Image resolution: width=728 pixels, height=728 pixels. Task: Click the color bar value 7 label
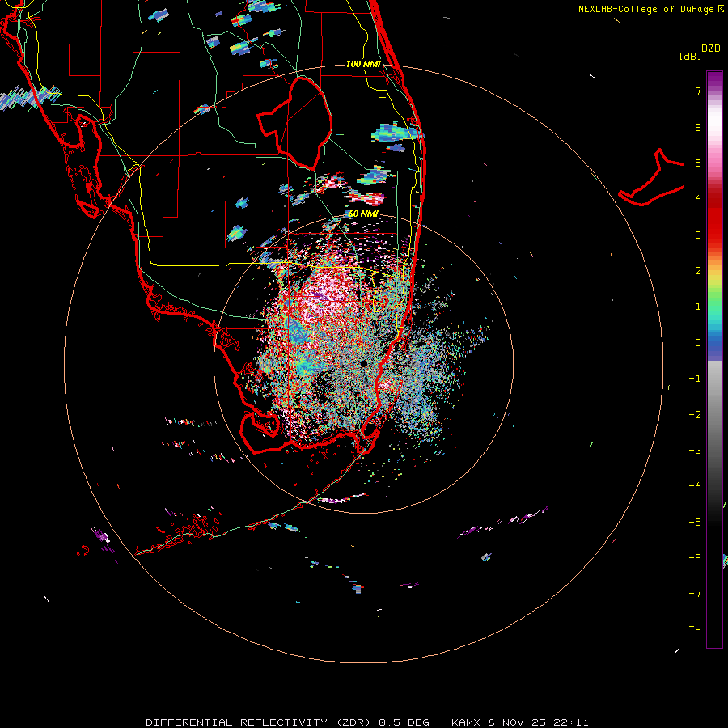pos(698,91)
